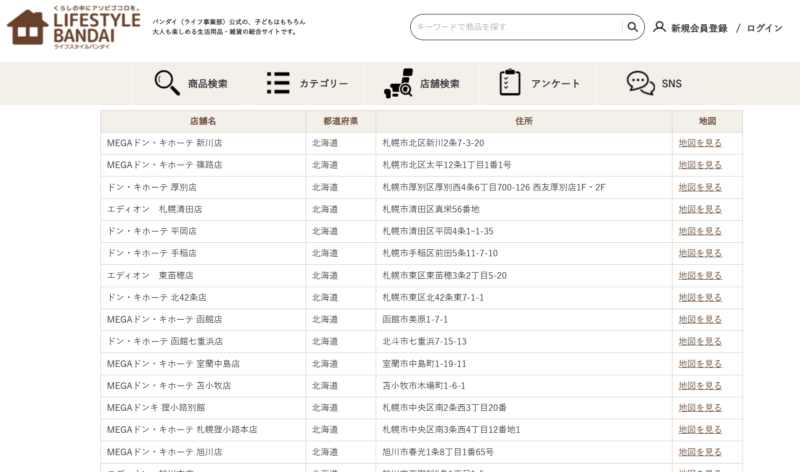Click the SNS speech bubbles icon
Screen dimensions: 800x472
(640, 83)
